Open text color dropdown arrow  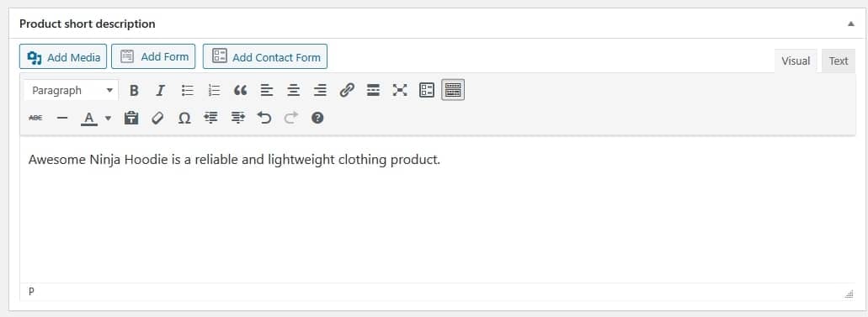click(108, 118)
